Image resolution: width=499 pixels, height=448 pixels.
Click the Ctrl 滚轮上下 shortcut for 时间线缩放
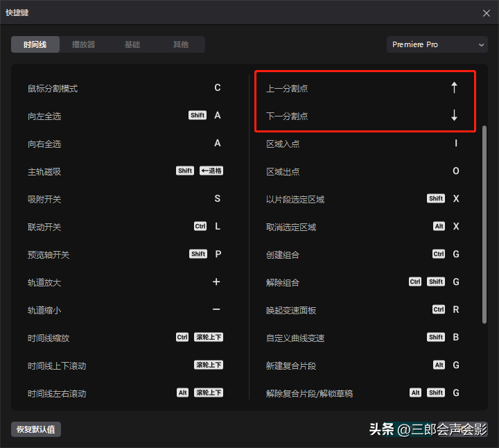[200, 337]
